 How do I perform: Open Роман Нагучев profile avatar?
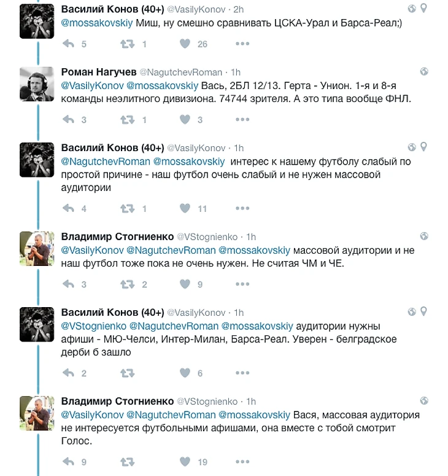tap(37, 84)
